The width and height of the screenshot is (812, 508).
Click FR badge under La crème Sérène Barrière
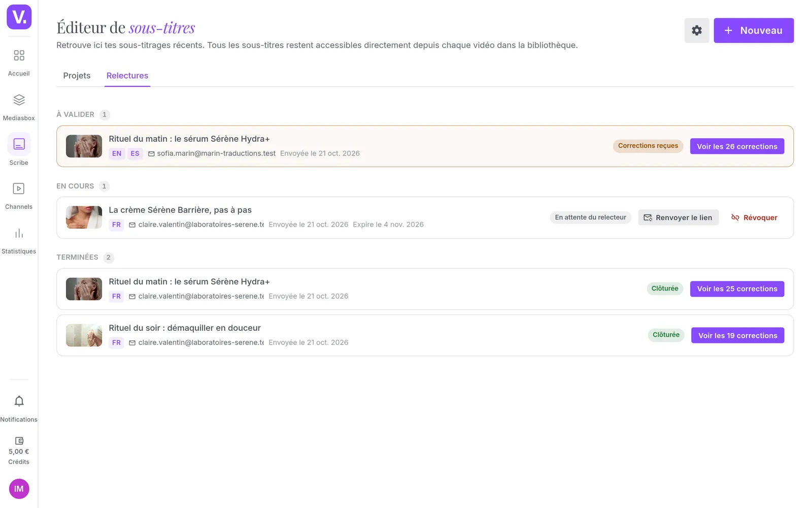pos(116,225)
